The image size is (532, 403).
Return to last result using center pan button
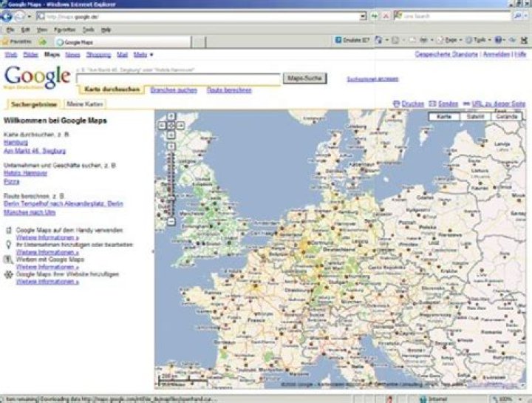coord(171,126)
